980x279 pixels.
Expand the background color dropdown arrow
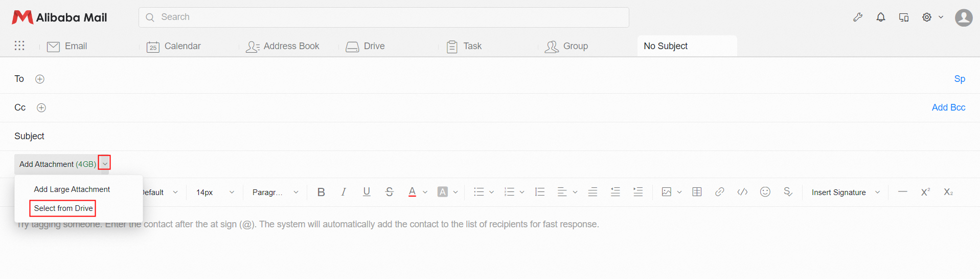pyautogui.click(x=455, y=192)
